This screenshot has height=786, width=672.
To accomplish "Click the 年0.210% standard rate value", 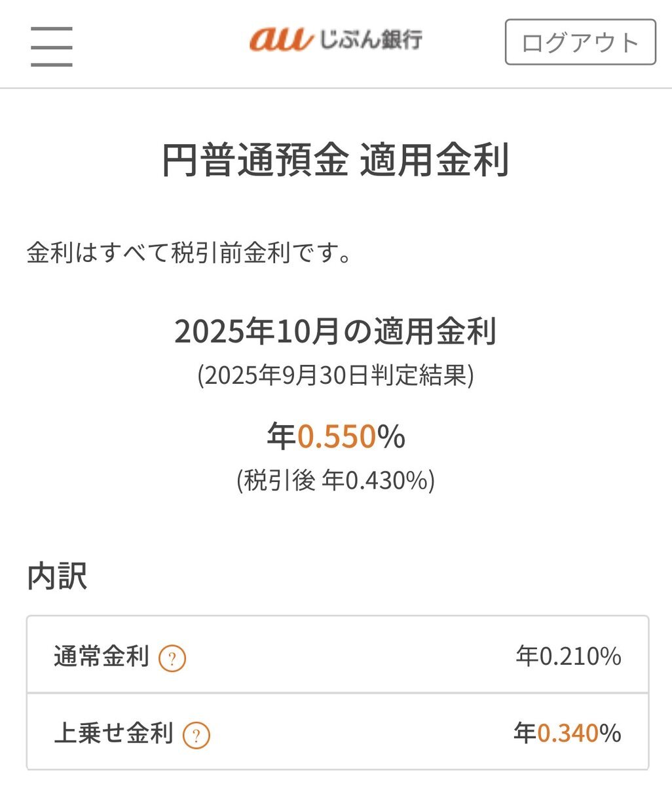I will tap(568, 656).
